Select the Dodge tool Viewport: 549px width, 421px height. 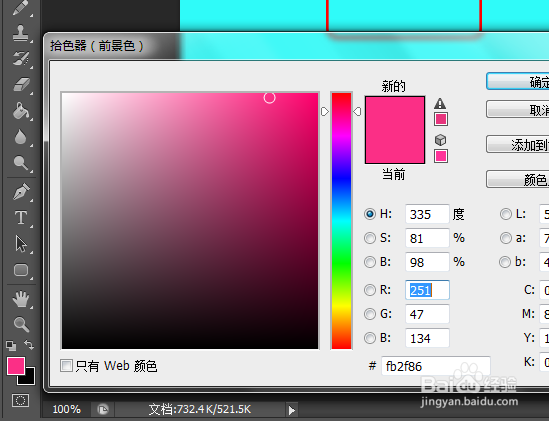[x=21, y=163]
